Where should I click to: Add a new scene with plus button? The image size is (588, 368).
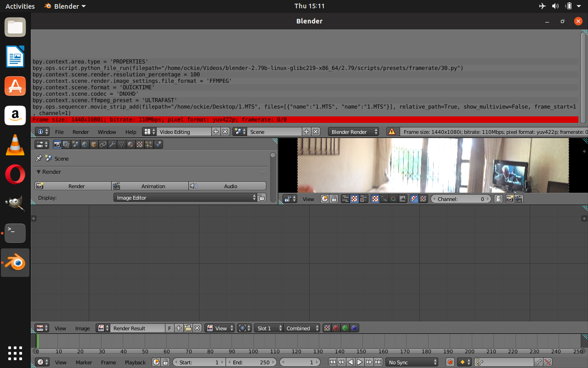coord(306,132)
